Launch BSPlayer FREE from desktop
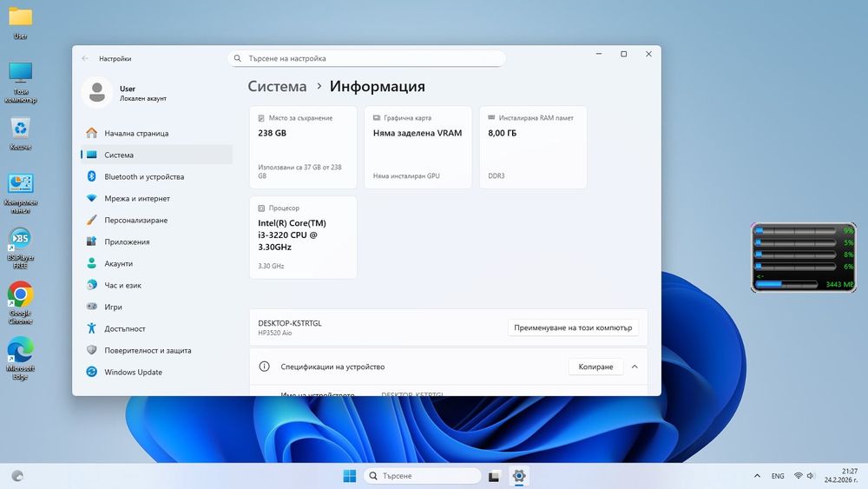Viewport: 868px width, 489px height. click(21, 248)
